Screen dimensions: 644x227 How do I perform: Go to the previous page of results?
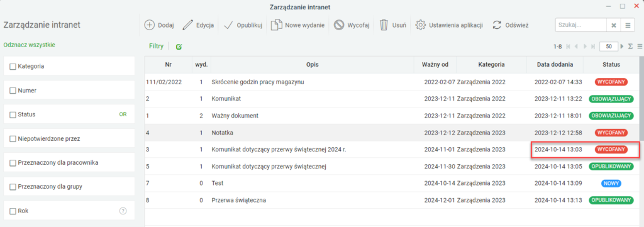577,47
